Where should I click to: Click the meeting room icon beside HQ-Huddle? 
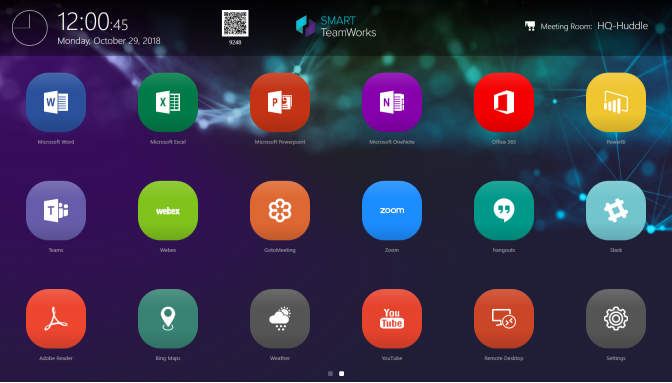(x=530, y=26)
